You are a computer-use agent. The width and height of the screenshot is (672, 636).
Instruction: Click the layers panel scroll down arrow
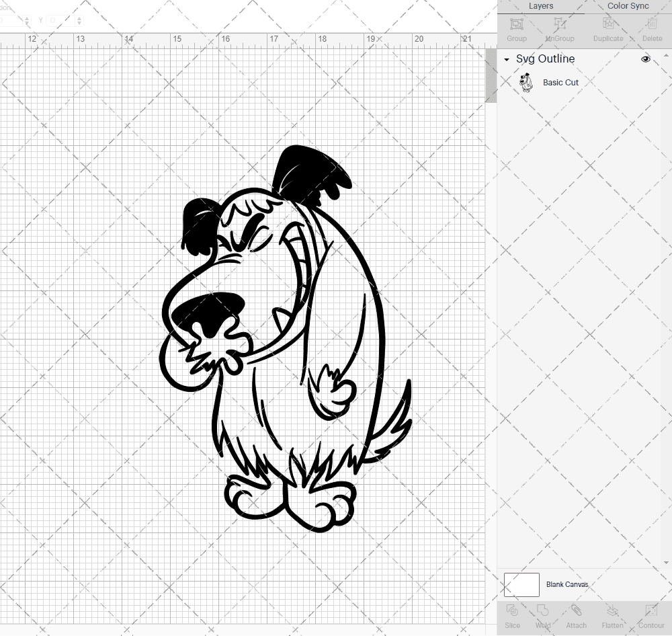pyautogui.click(x=666, y=562)
